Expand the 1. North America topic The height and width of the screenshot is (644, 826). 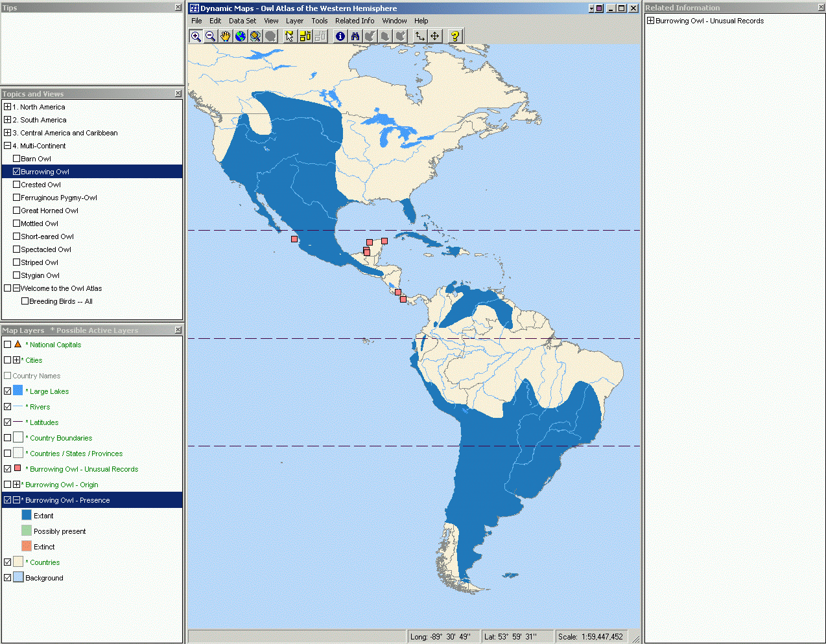[7, 107]
